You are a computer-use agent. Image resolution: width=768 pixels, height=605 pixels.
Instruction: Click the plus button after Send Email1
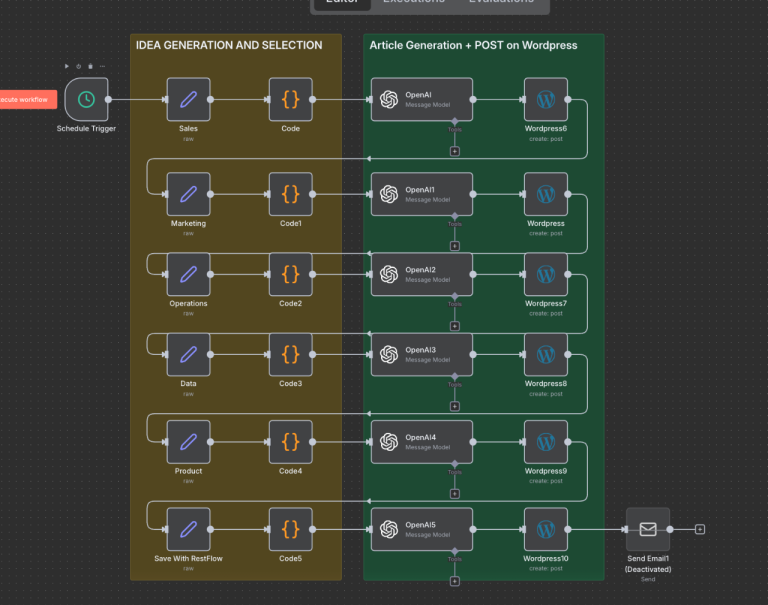point(700,529)
